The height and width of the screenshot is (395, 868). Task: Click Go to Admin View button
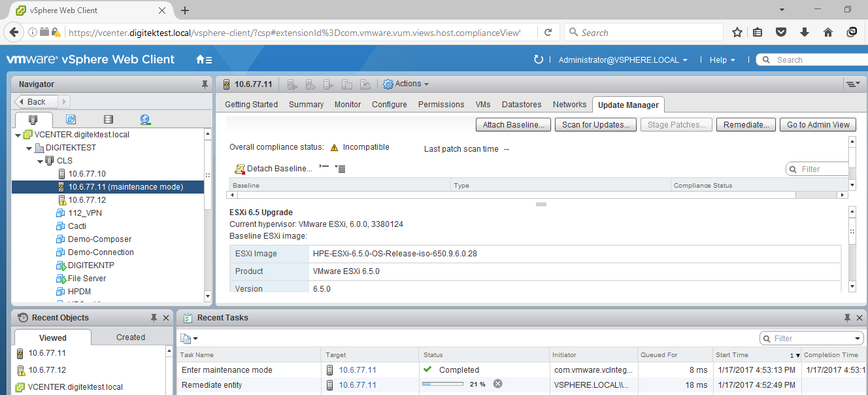[x=818, y=125]
